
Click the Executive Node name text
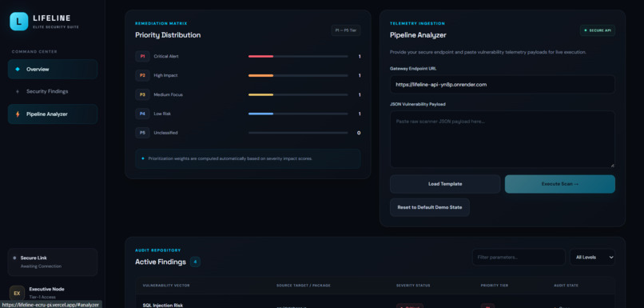(x=46, y=289)
